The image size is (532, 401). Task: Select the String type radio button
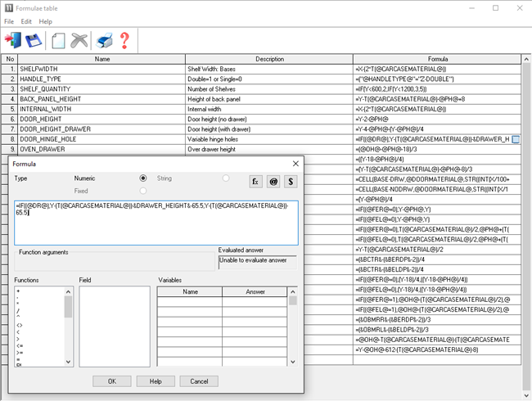(226, 178)
